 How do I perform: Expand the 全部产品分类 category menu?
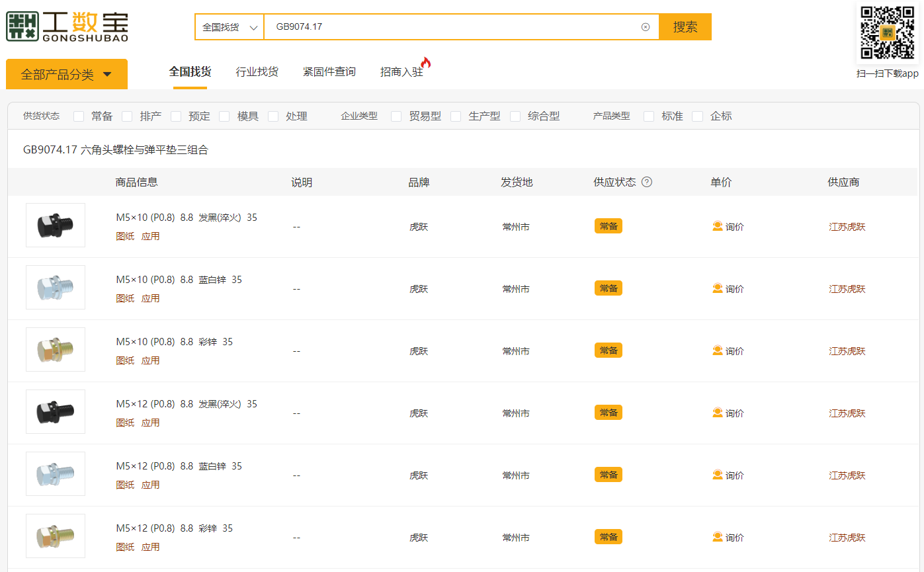(66, 75)
